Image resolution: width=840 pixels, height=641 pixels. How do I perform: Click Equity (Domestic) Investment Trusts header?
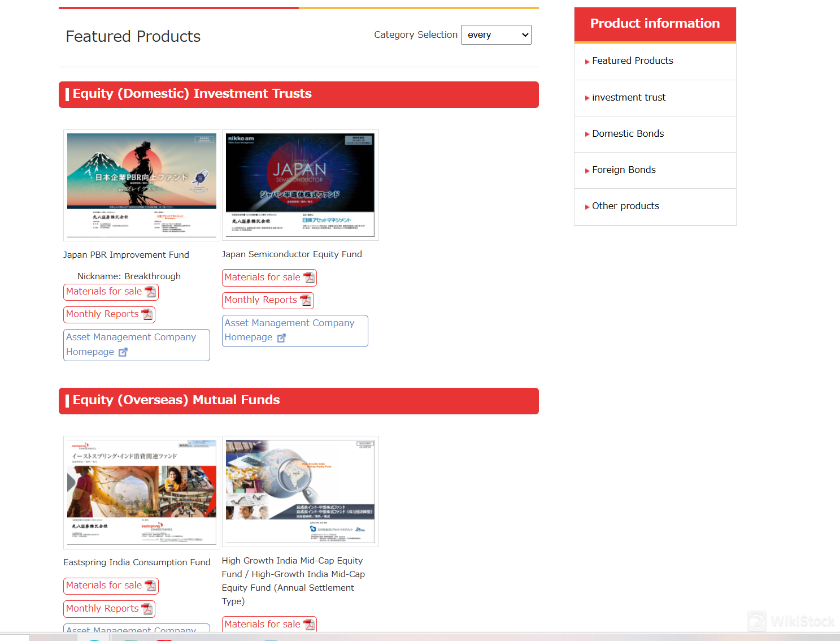point(299,94)
